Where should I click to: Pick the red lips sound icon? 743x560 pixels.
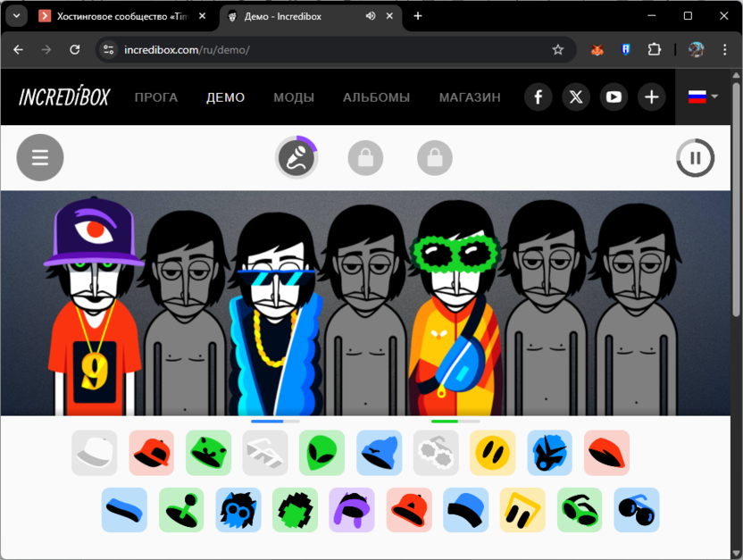(x=606, y=453)
